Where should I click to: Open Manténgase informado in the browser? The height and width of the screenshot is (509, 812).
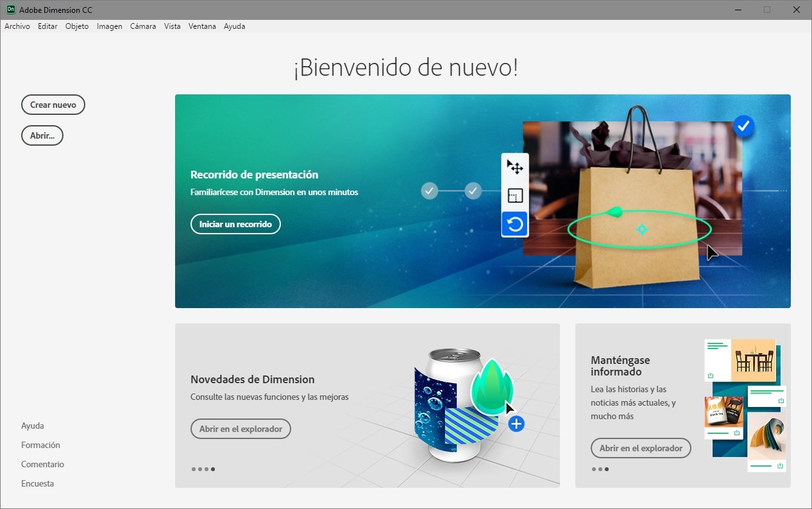point(641,448)
